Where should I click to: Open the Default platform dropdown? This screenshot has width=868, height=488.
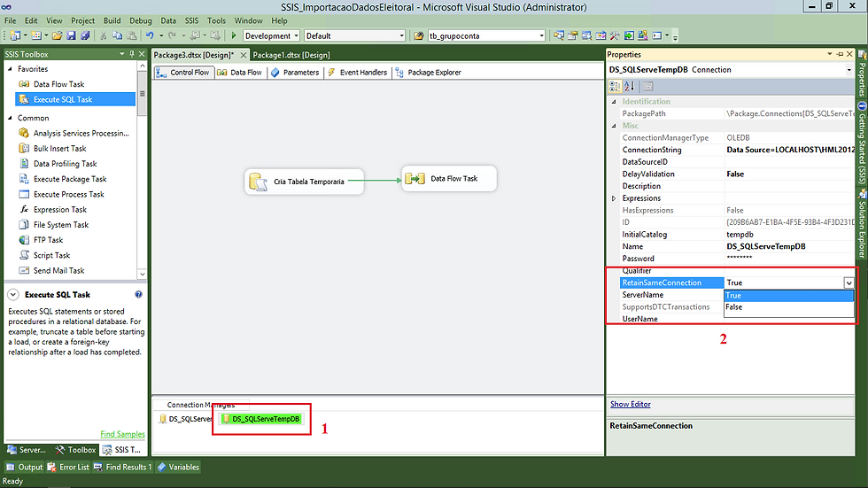pos(401,35)
